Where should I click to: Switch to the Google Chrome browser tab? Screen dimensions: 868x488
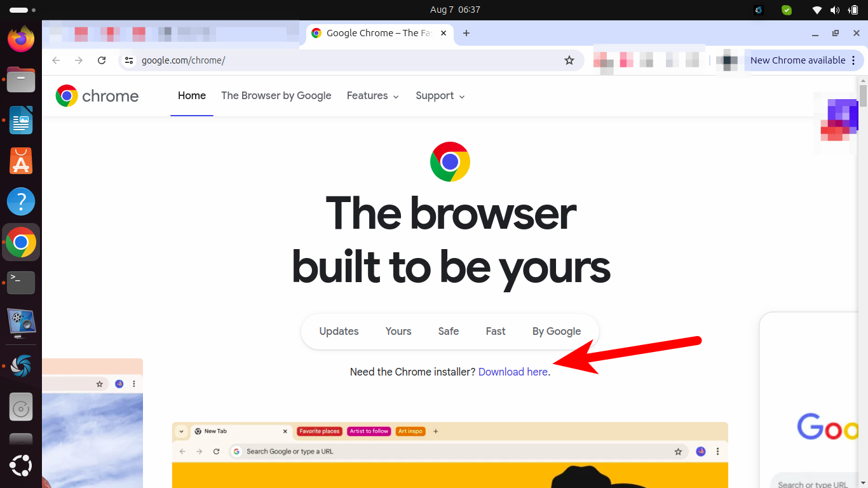click(375, 32)
